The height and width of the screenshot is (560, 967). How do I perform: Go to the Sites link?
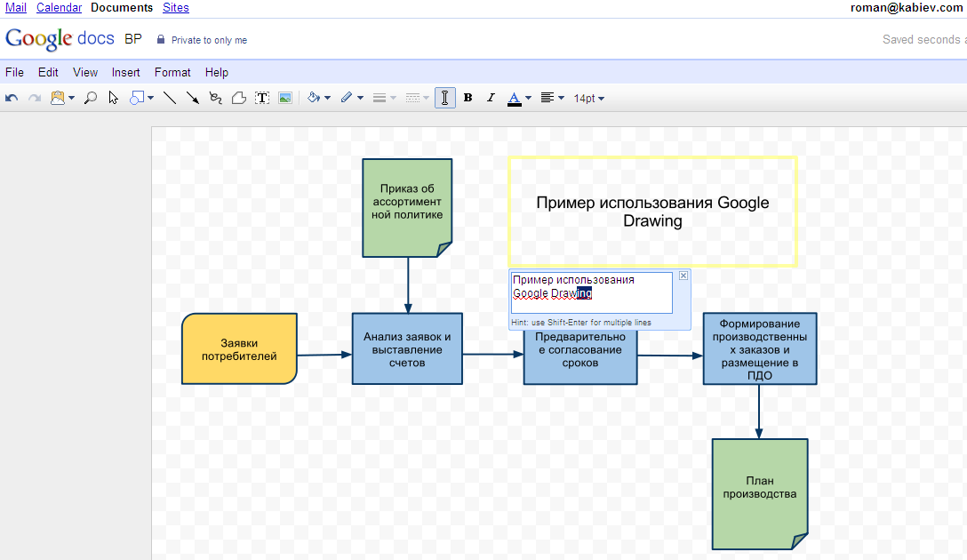pos(176,7)
